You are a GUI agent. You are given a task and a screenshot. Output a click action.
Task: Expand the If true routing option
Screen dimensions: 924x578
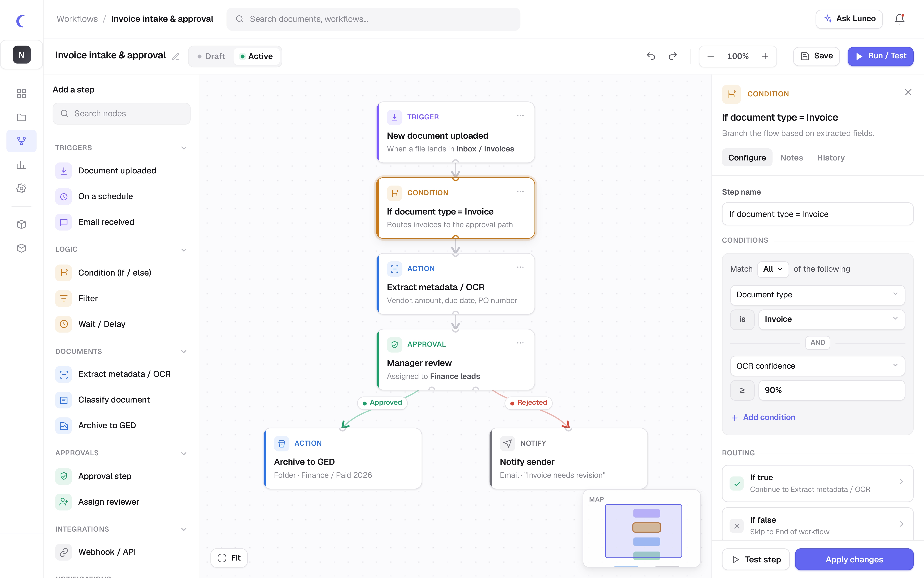pyautogui.click(x=817, y=483)
